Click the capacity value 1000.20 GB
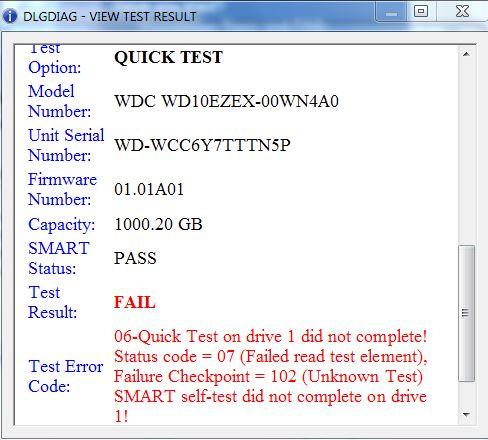The image size is (488, 440). coord(158,224)
